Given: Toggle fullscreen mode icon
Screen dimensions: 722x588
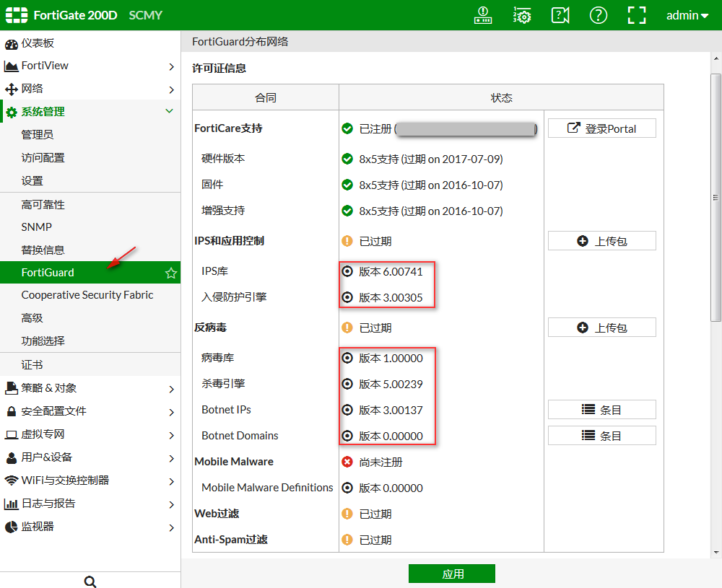Looking at the screenshot, I should (637, 15).
